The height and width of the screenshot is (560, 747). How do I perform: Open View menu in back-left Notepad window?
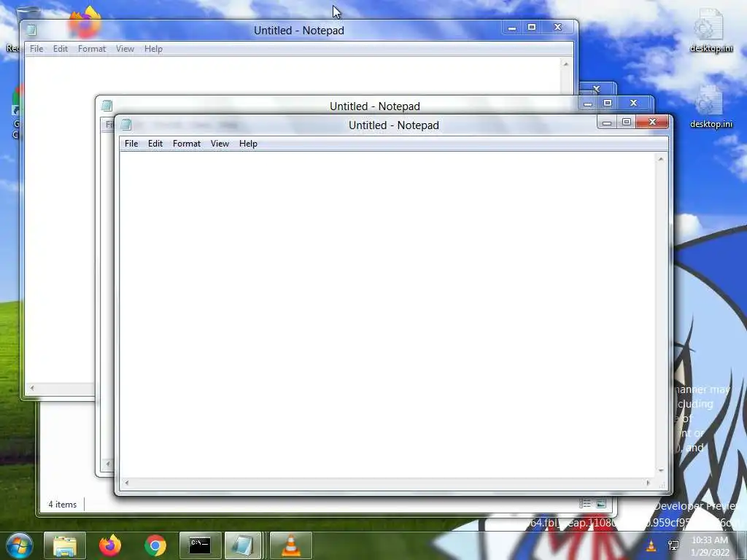[x=125, y=49]
